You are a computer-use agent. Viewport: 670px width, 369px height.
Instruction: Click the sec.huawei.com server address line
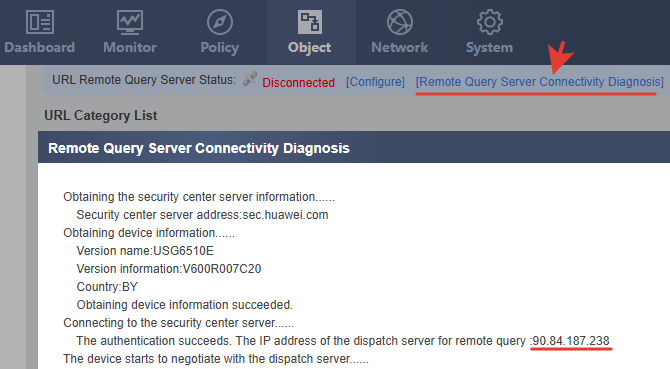202,214
